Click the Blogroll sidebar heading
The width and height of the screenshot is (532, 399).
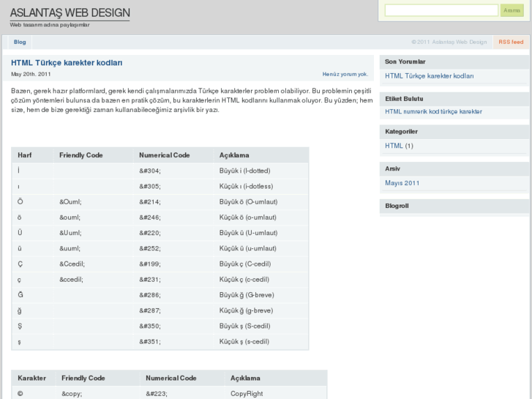tap(397, 206)
